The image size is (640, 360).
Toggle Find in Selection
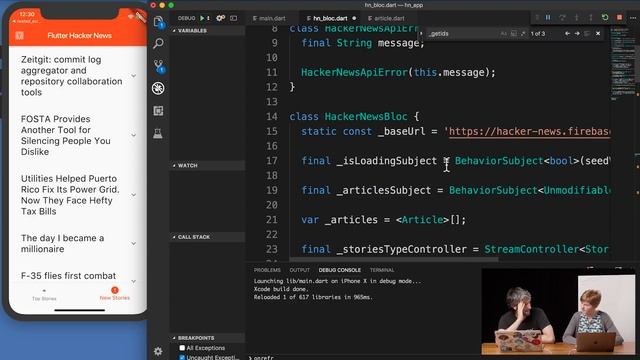pos(587,33)
